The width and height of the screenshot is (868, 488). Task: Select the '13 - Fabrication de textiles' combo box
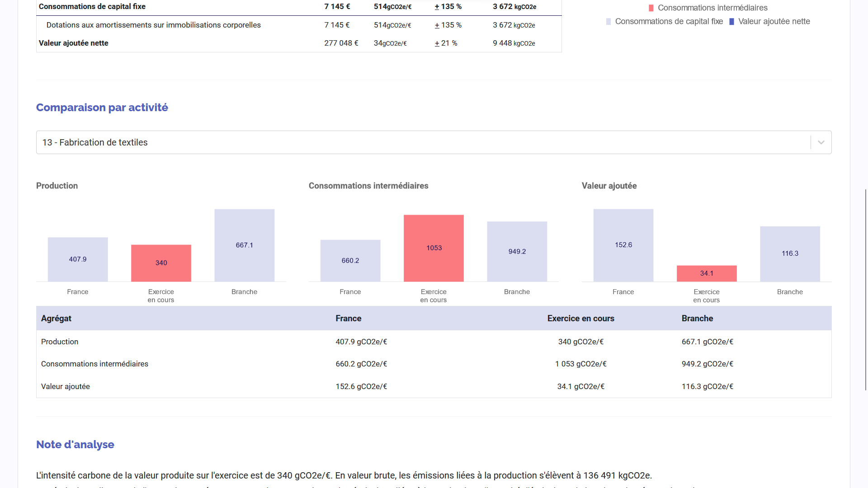pyautogui.click(x=434, y=142)
